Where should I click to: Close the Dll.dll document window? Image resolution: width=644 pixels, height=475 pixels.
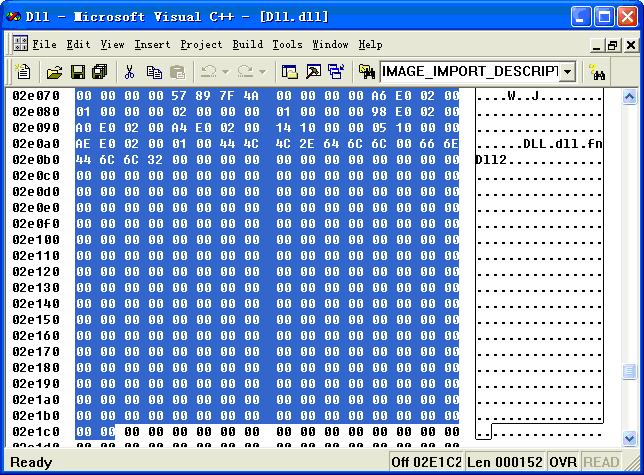click(631, 45)
